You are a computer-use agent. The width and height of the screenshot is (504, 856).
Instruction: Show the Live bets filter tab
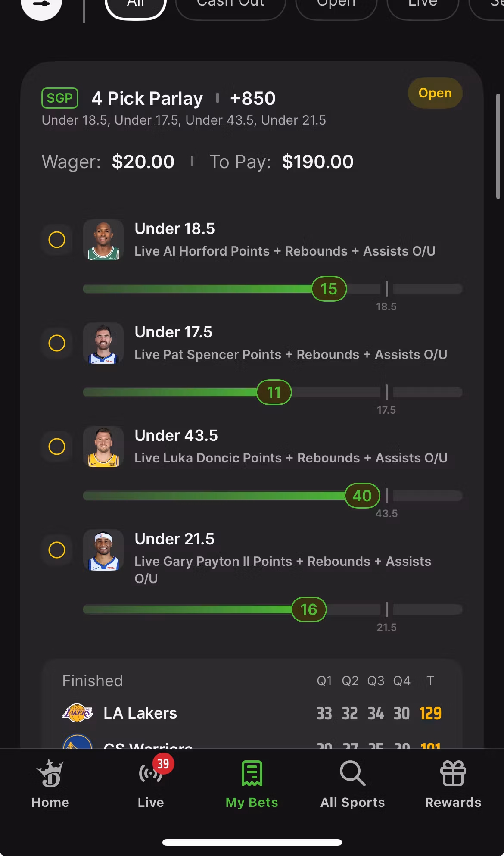(423, 5)
